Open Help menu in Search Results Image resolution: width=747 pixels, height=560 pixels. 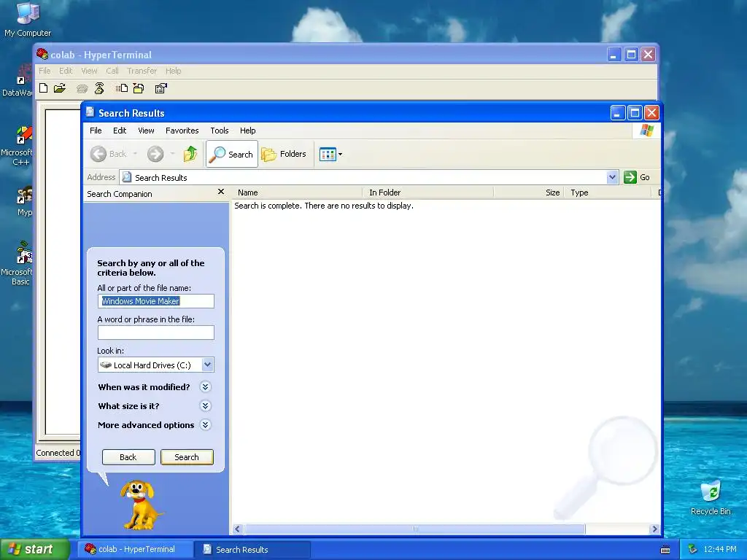click(248, 131)
